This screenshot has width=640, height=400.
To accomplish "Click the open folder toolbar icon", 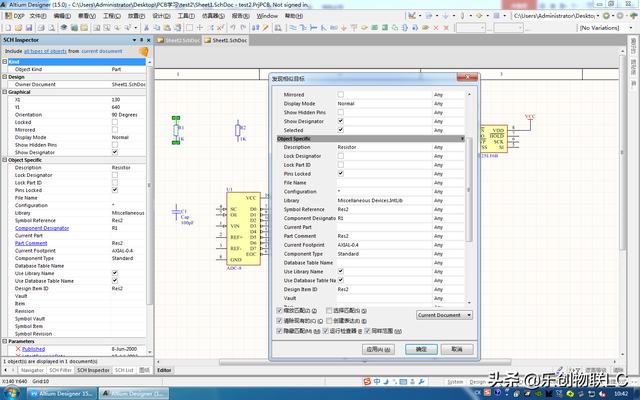I will (x=18, y=28).
